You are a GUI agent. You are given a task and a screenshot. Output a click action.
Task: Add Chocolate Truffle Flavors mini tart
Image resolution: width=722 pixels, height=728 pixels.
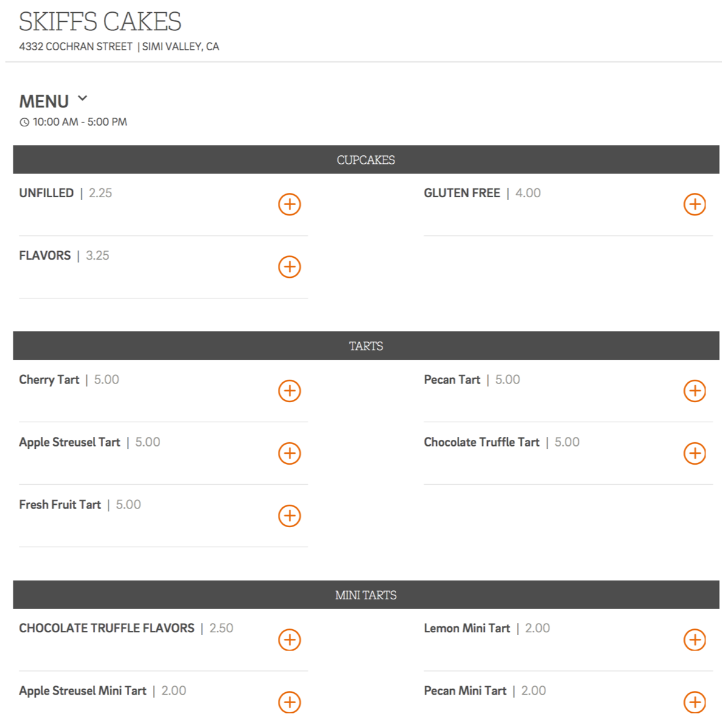pyautogui.click(x=289, y=639)
